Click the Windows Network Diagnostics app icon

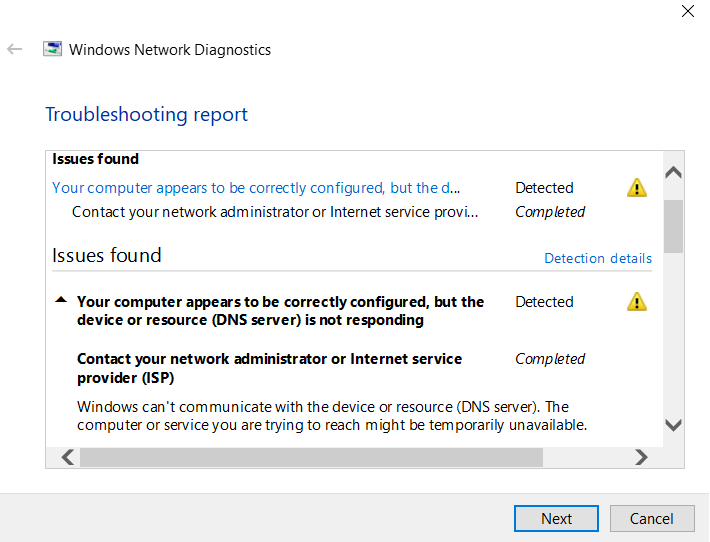(53, 49)
